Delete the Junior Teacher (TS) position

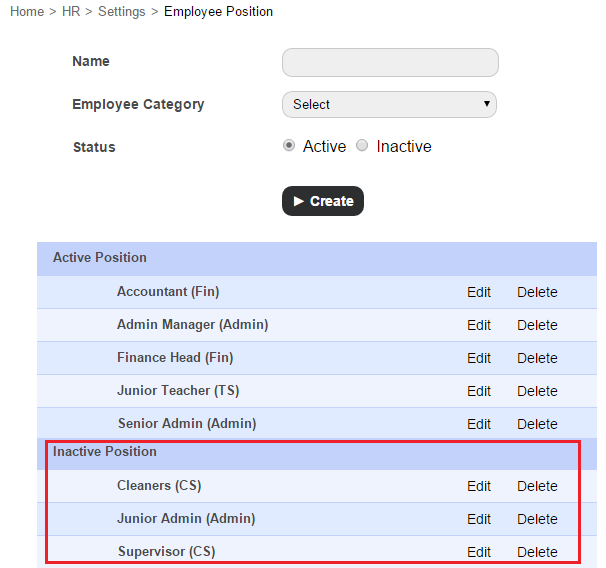click(x=537, y=391)
